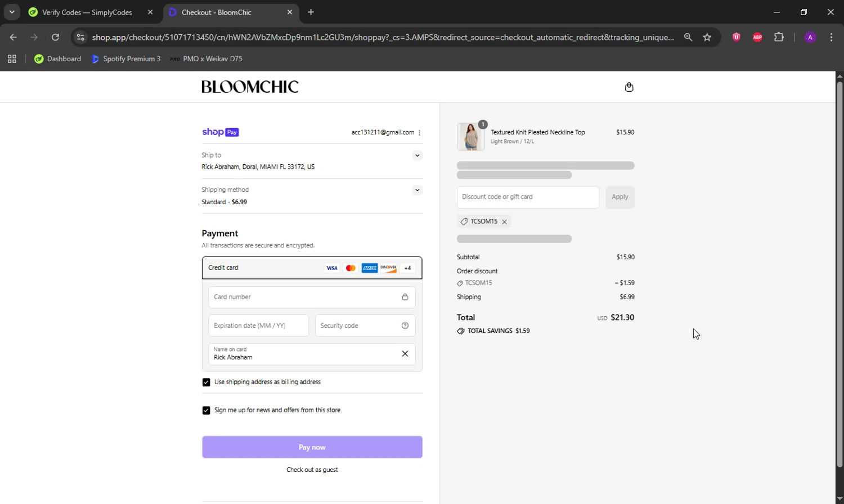The width and height of the screenshot is (844, 504).
Task: Expand the Shipping method section
Action: (417, 190)
